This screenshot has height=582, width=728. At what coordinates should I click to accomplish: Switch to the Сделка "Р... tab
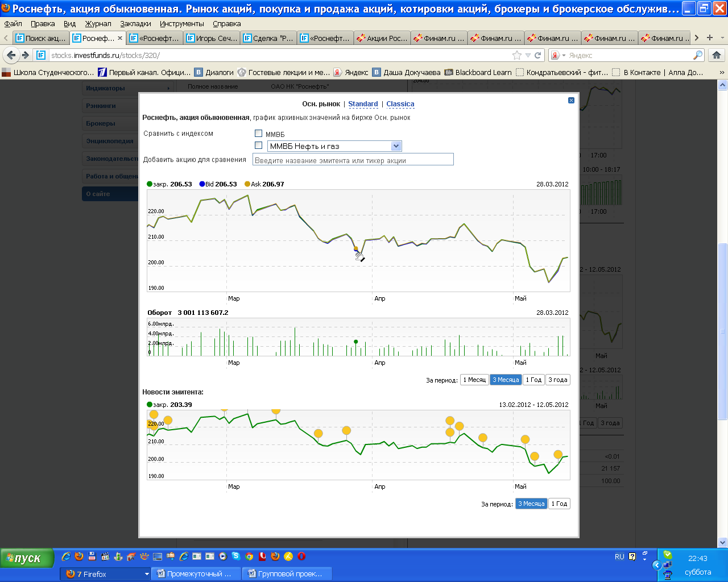click(268, 38)
